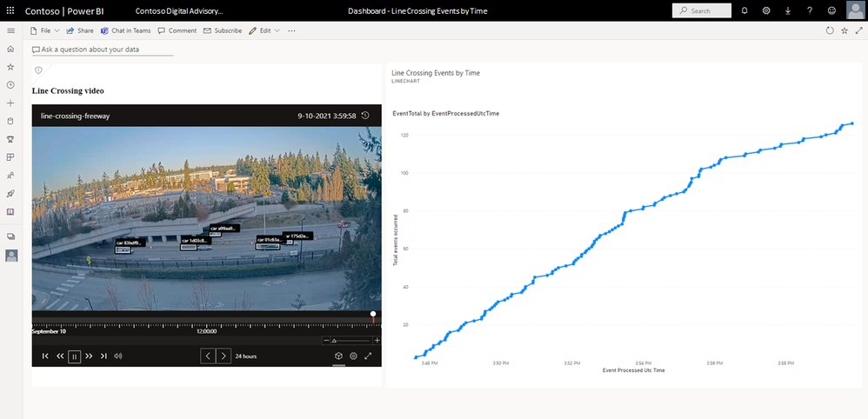Go to Home in the left sidebar
This screenshot has width=868, height=419.
(10, 50)
